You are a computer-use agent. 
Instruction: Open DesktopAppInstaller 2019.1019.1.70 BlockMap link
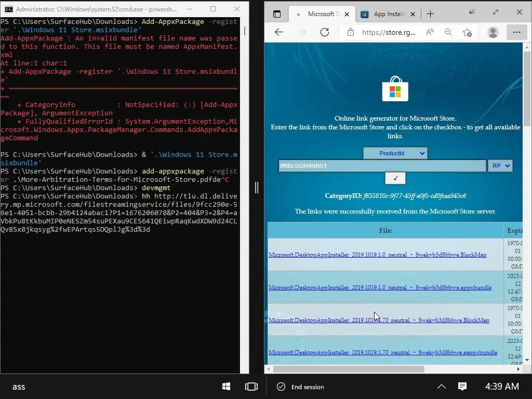tap(379, 320)
